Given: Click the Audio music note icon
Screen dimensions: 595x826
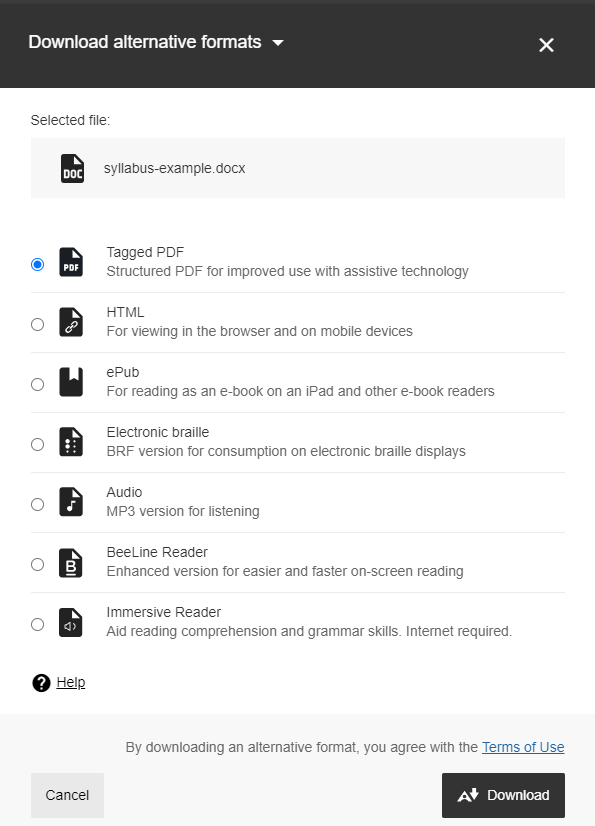Looking at the screenshot, I should (x=73, y=504).
